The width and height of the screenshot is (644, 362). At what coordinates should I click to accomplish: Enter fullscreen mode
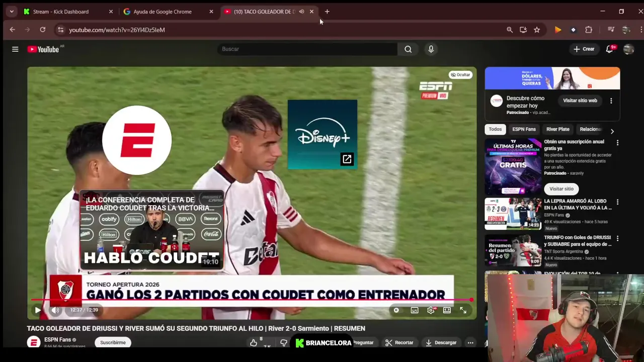tap(463, 310)
